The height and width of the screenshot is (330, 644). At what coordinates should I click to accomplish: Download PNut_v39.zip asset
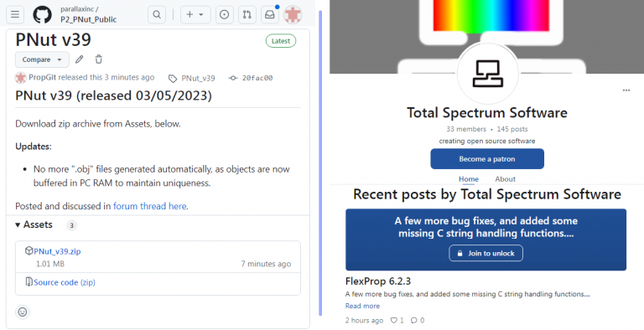[x=57, y=251]
